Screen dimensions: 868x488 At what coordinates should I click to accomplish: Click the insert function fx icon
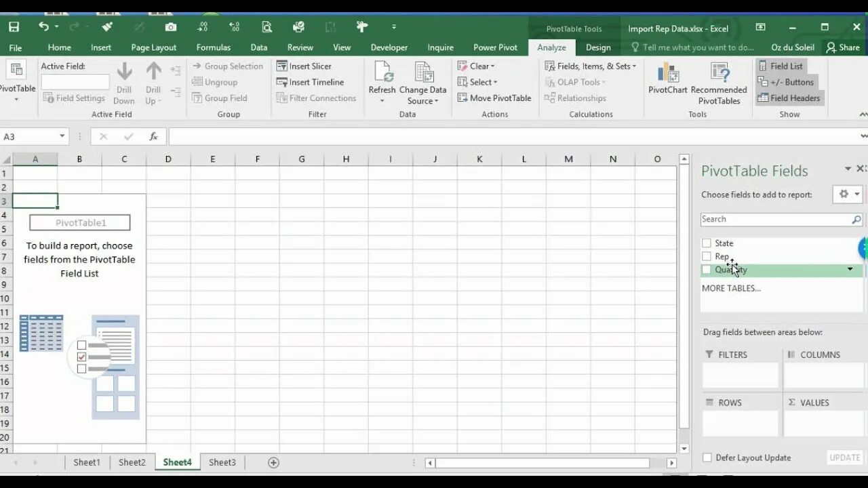[153, 136]
